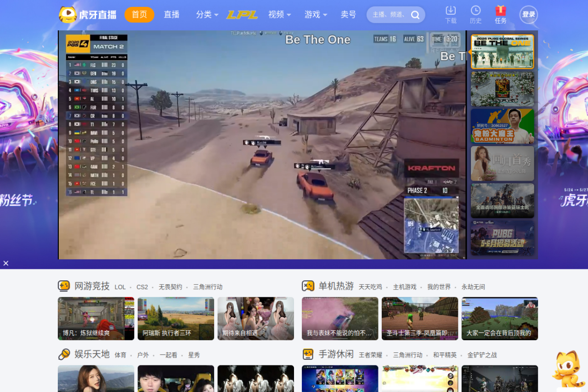The height and width of the screenshot is (392, 588).
Task: Open the 大家一定会在背后顶我的 stream card
Action: click(500, 318)
